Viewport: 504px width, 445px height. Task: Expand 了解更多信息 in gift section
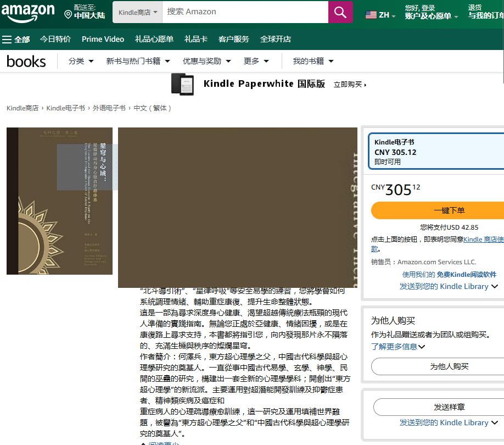pos(397,347)
